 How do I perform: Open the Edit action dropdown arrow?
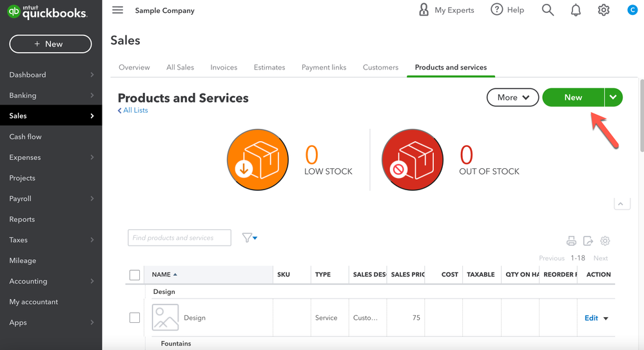[x=606, y=318]
